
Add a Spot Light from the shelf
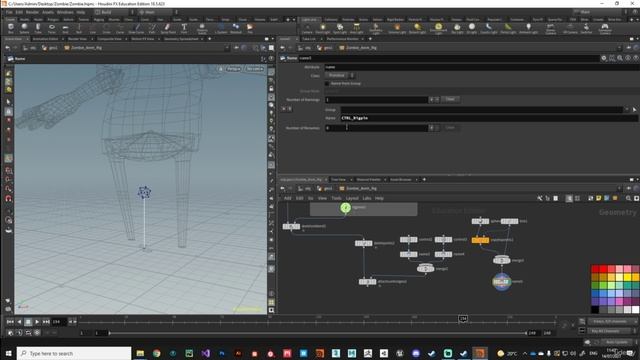(340, 28)
